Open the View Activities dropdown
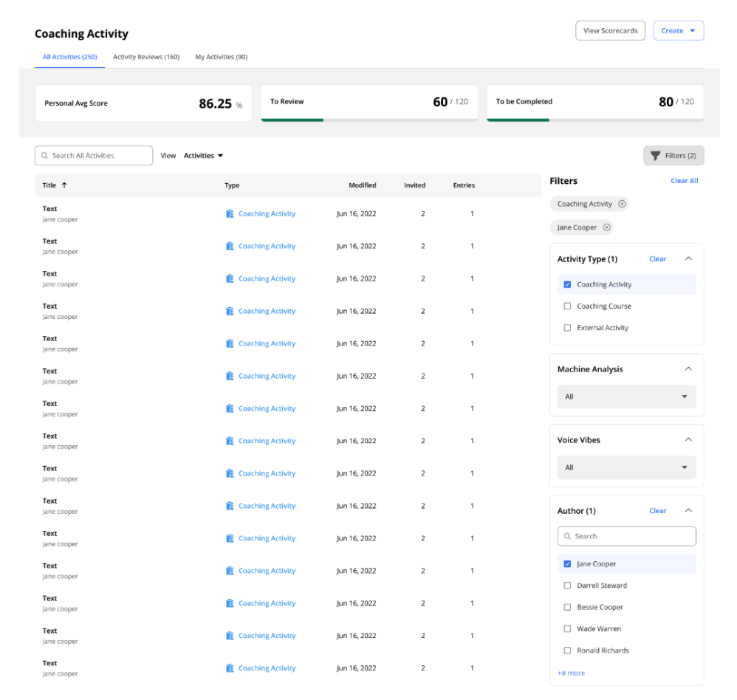The image size is (737, 700). click(203, 156)
